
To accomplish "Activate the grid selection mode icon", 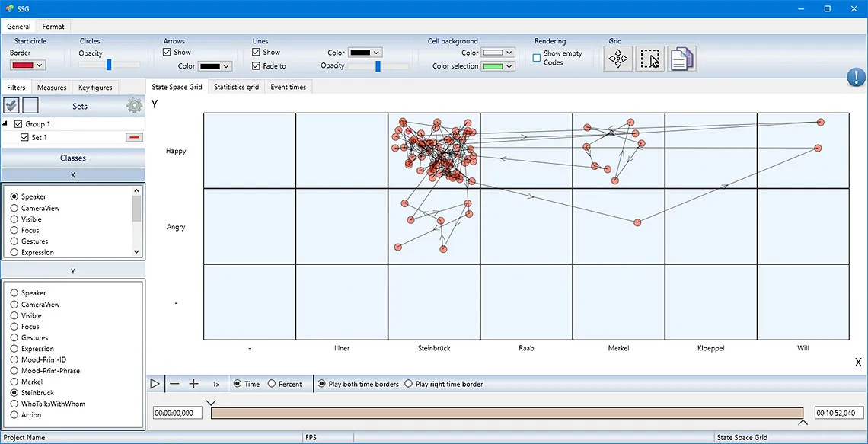I will [x=649, y=59].
